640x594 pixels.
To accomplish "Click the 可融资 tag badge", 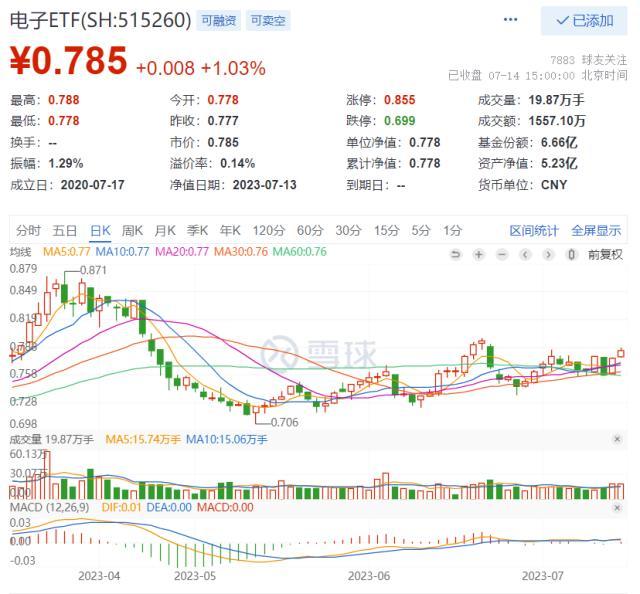I will pyautogui.click(x=219, y=20).
